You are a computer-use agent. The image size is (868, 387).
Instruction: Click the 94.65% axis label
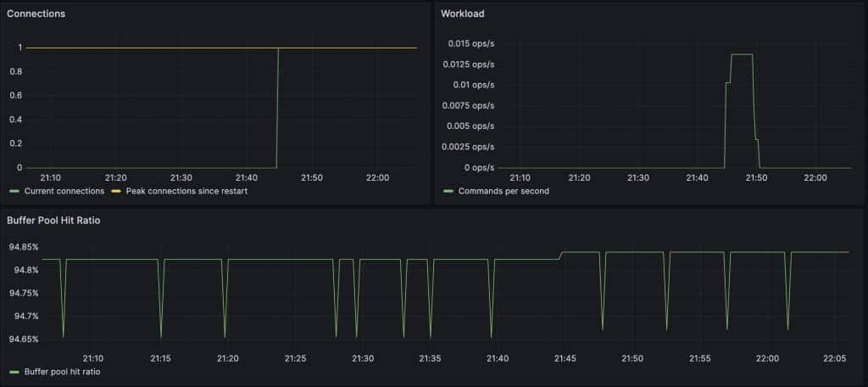click(24, 339)
